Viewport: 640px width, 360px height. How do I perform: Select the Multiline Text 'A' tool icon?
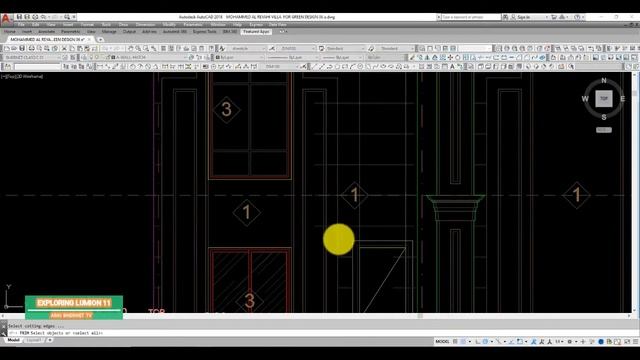click(x=452, y=67)
